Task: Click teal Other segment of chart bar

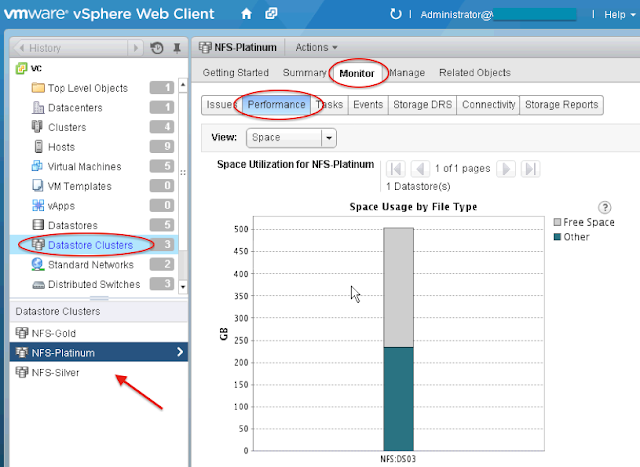Action: coord(398,399)
